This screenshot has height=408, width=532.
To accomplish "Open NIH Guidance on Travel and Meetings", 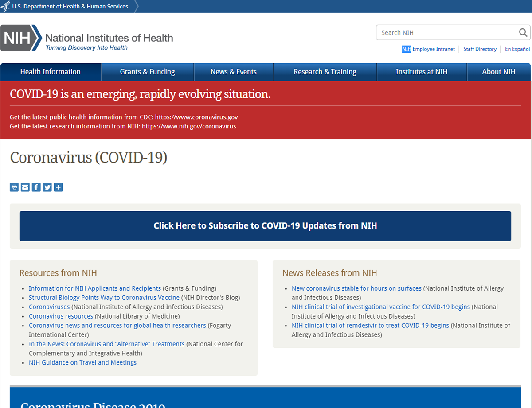I will coord(82,362).
